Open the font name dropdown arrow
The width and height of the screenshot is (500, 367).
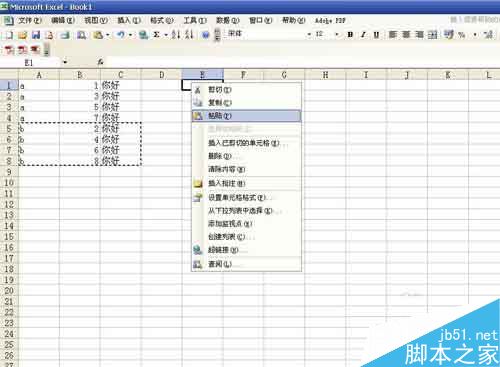[309, 34]
